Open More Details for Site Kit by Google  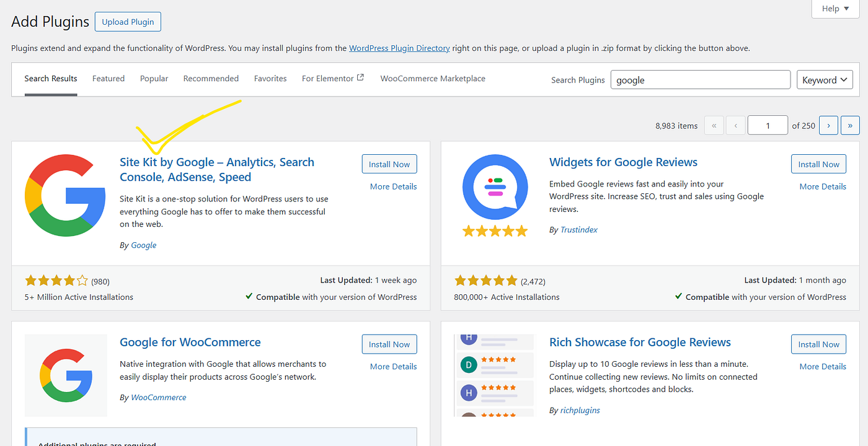tap(393, 186)
